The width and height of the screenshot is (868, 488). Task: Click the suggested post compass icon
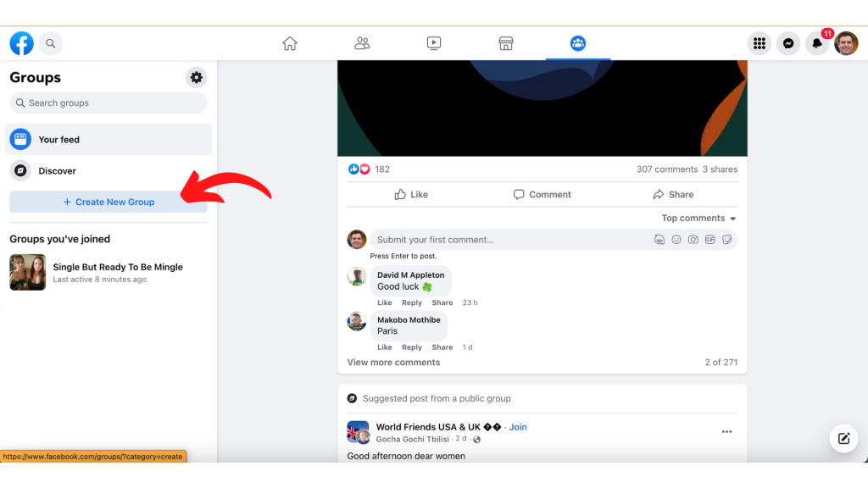[352, 398]
